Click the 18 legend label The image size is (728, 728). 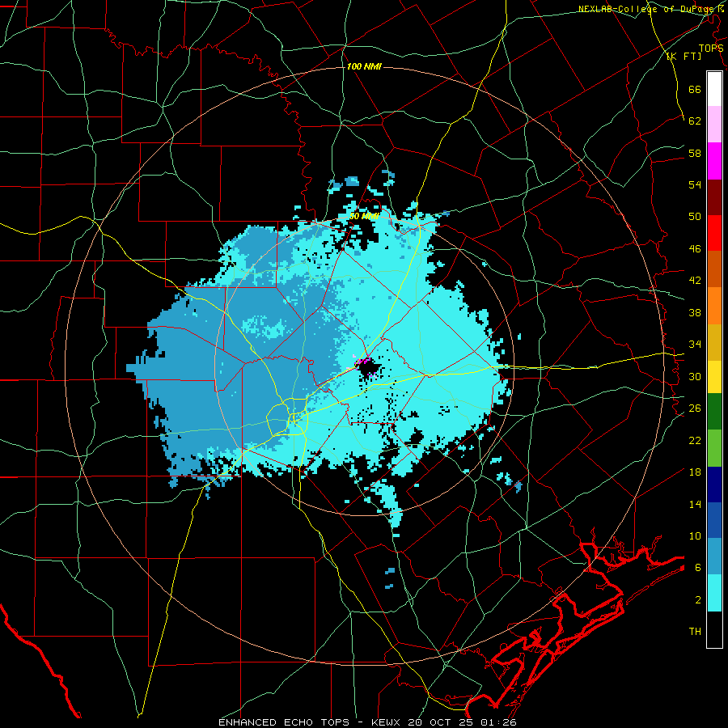(x=695, y=472)
